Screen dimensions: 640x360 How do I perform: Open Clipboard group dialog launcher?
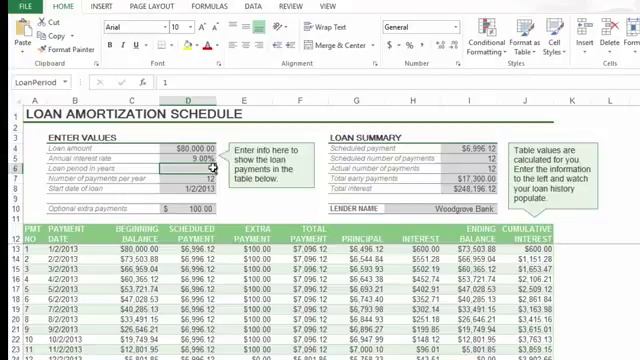point(96,64)
